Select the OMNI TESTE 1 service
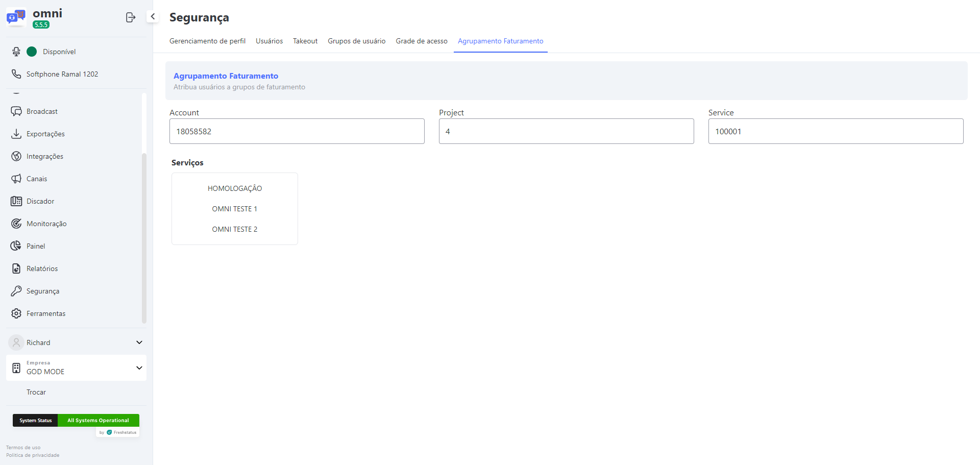The image size is (980, 465). tap(234, 209)
